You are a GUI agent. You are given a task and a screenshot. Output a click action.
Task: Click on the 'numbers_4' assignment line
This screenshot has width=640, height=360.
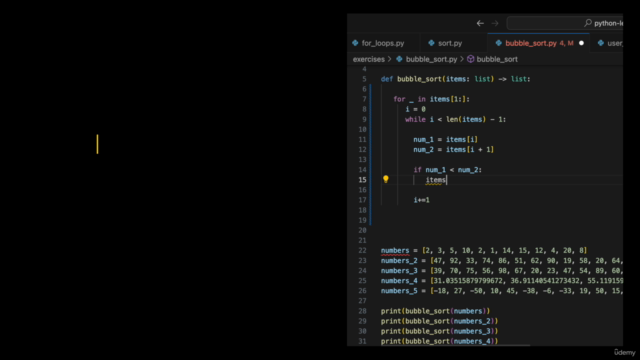point(502,281)
